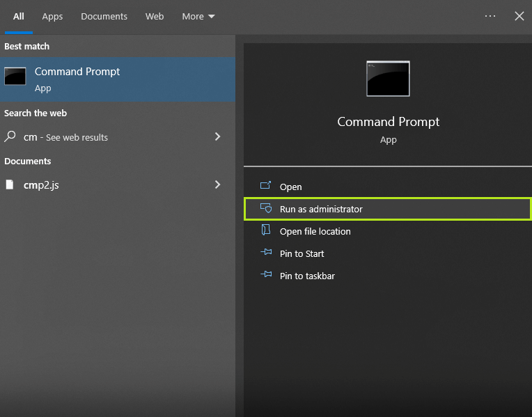
Task: Choose Pin to Start
Action: (388, 254)
